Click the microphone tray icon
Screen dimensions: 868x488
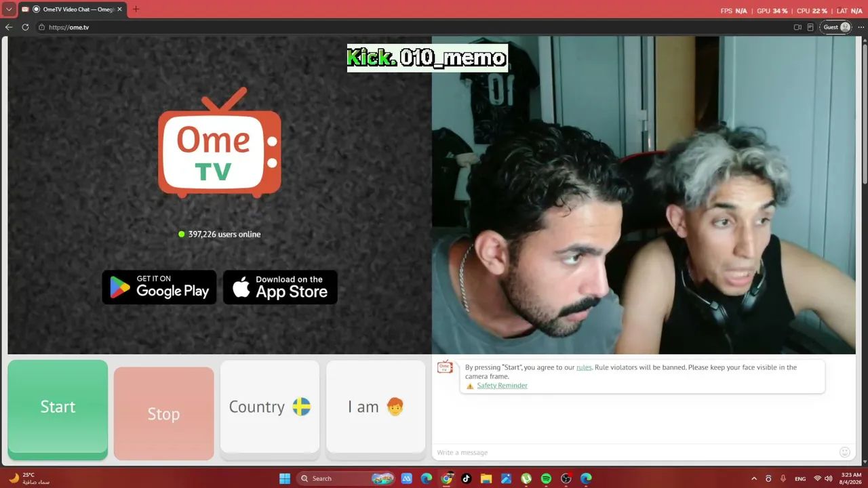[783, 479]
